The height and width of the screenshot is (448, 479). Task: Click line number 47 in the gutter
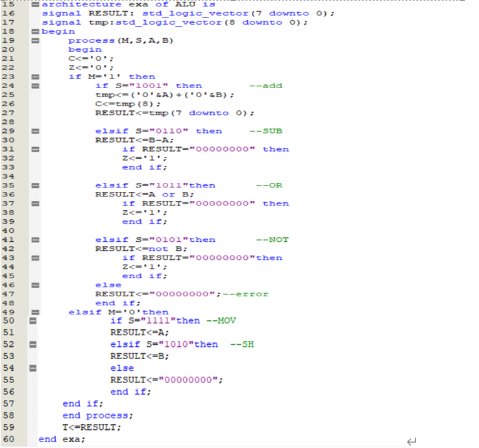[x=8, y=294]
